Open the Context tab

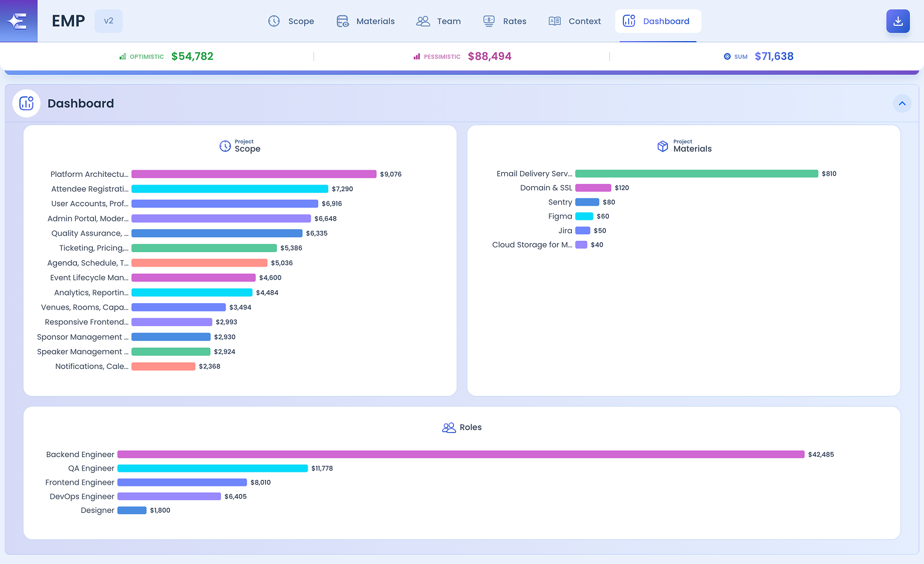tap(575, 21)
